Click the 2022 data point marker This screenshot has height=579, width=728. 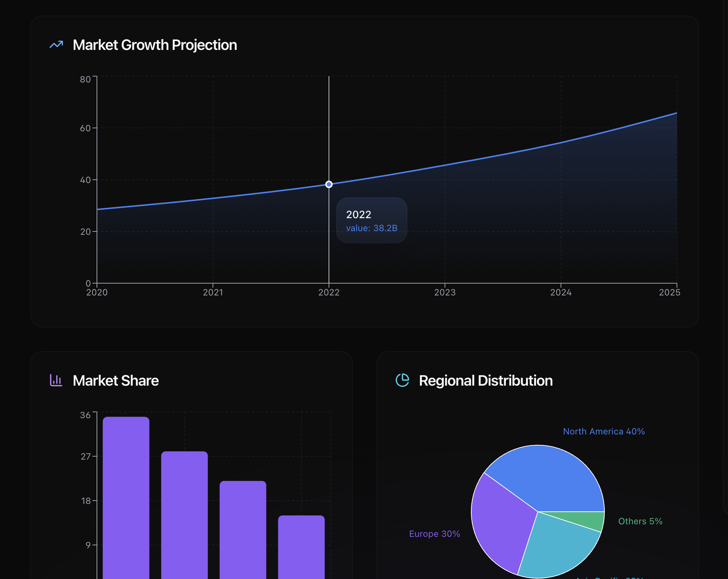coord(329,184)
